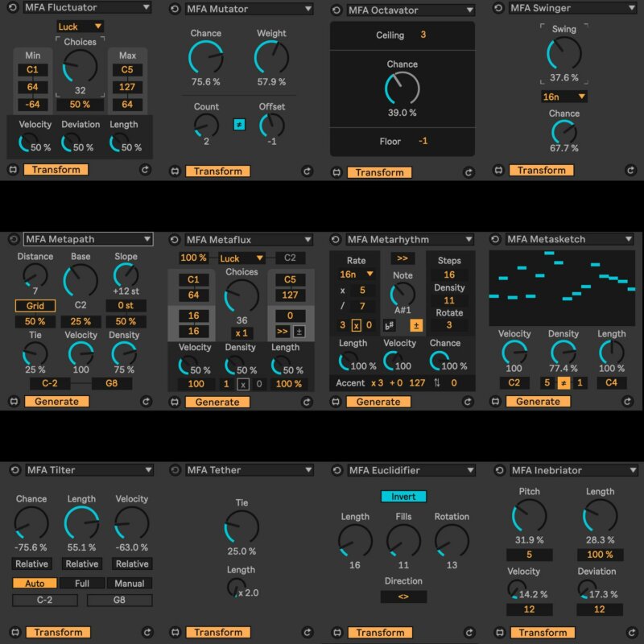Image resolution: width=644 pixels, height=644 pixels.
Task: Click reset icon beside MFA Octavator title
Action: tap(336, 10)
